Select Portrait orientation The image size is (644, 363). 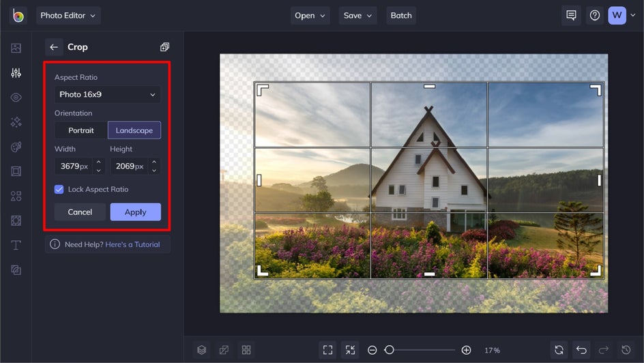pyautogui.click(x=81, y=130)
